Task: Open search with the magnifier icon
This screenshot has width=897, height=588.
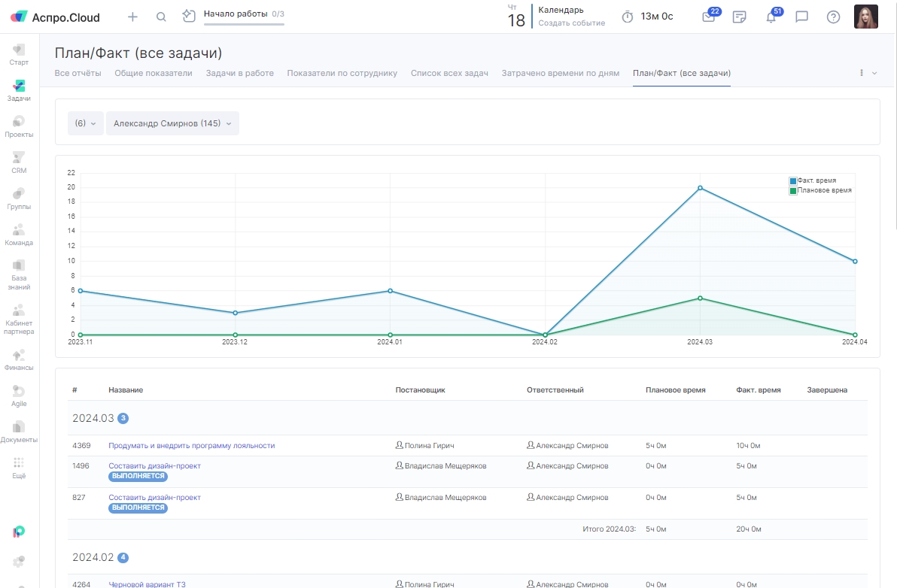Action: tap(161, 17)
